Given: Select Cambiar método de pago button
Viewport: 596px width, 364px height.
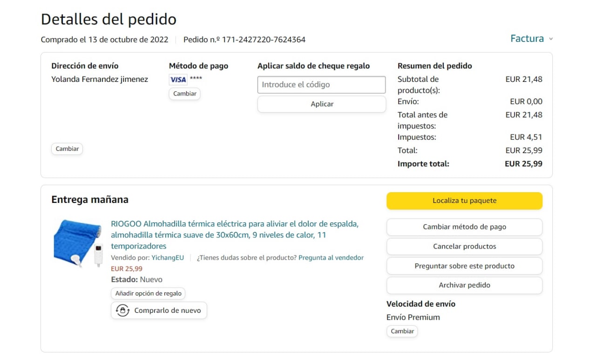Looking at the screenshot, I should coord(464,227).
